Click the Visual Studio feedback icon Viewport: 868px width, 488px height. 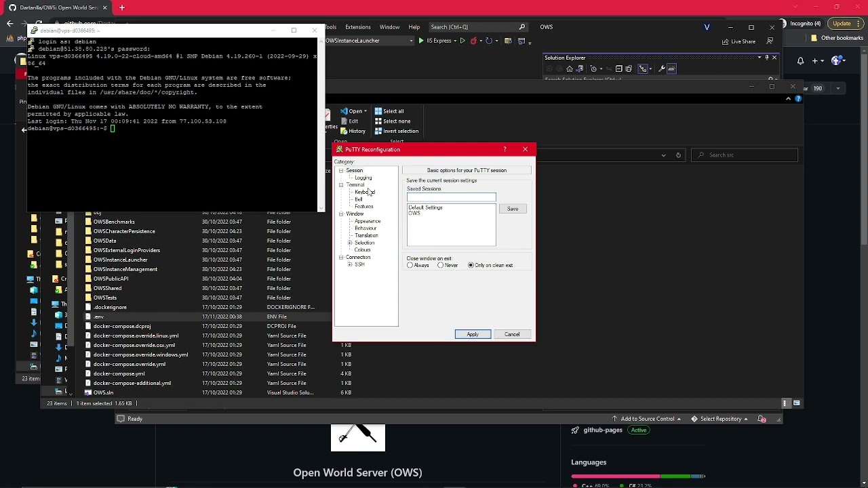(769, 41)
